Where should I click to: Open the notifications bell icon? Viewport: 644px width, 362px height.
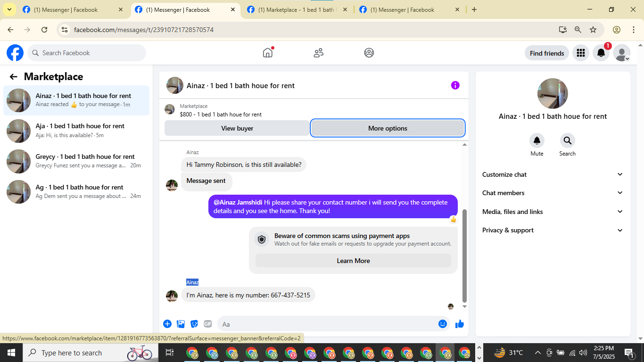tap(601, 53)
